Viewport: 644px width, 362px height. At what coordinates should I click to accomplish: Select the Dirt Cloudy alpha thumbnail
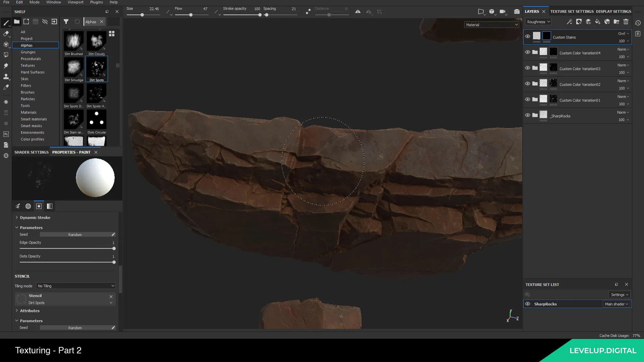97,41
